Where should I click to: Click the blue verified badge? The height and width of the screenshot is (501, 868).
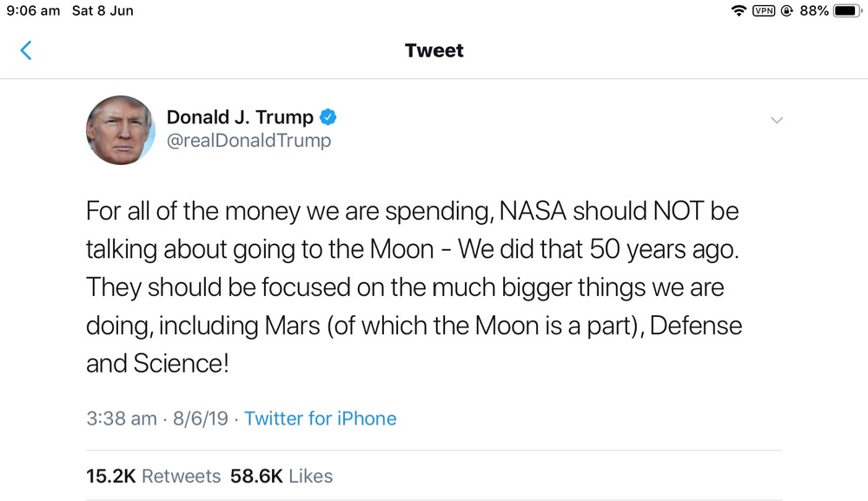point(328,117)
